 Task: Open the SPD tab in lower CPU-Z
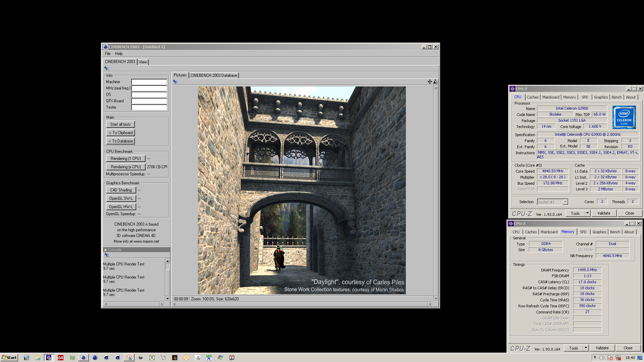point(583,232)
